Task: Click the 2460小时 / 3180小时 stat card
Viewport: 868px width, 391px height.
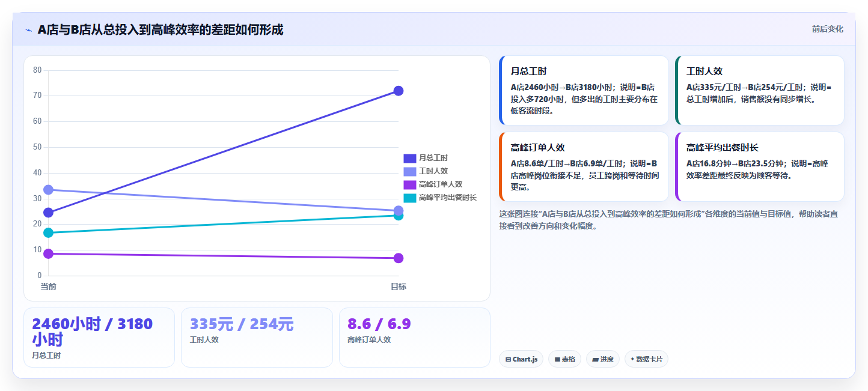Action: click(x=99, y=338)
